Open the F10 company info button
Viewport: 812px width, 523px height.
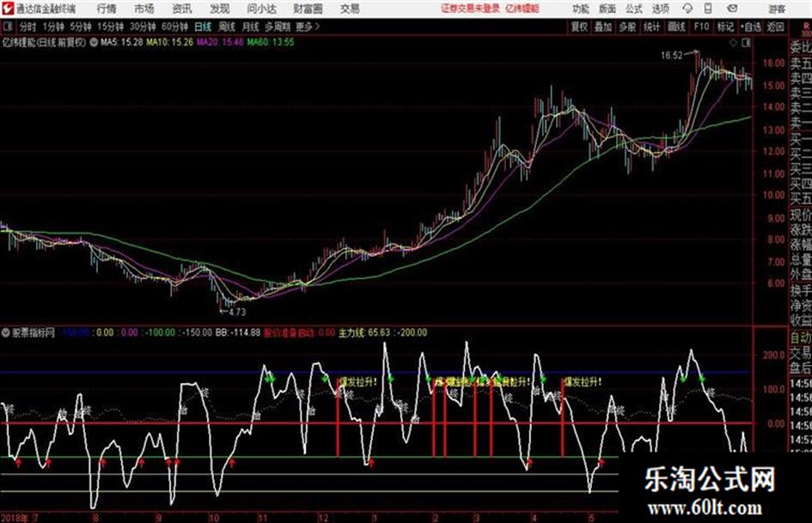point(701,27)
